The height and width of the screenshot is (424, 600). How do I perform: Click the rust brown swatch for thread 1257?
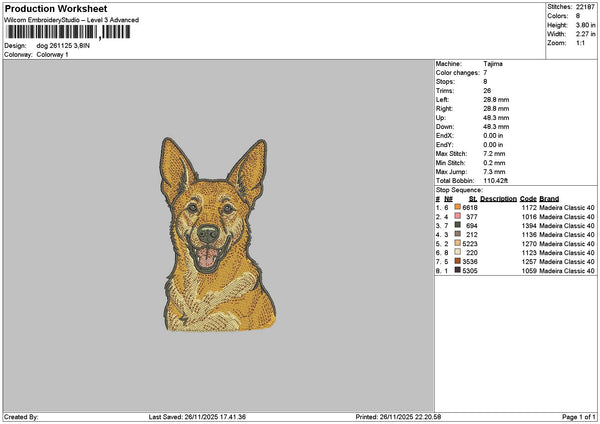[457, 261]
